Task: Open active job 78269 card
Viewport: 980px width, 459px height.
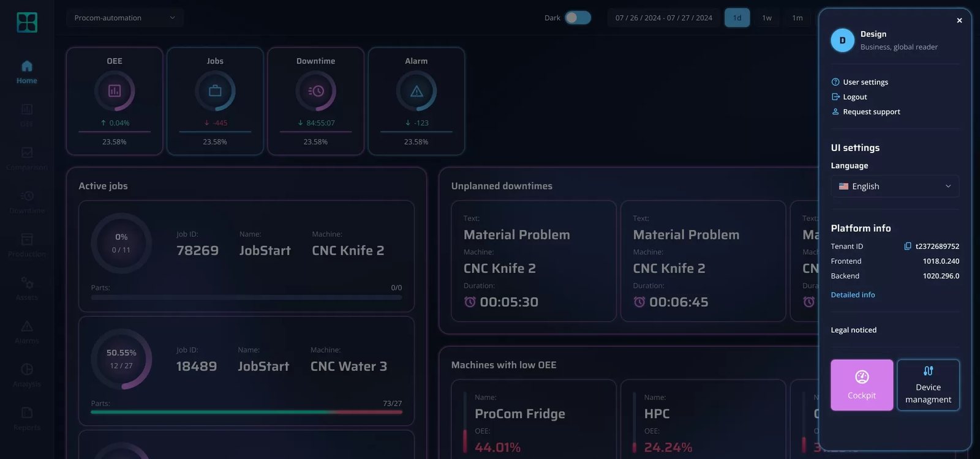Action: (x=246, y=256)
